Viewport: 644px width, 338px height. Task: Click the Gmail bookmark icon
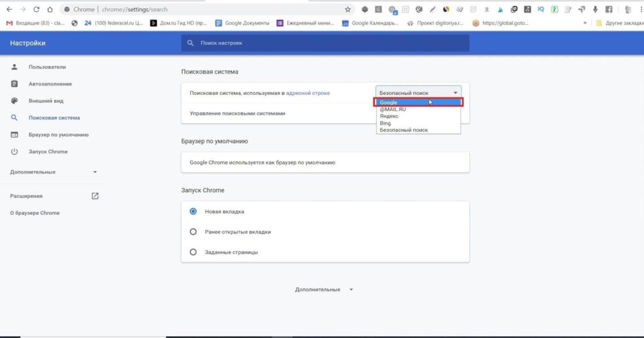(x=9, y=23)
